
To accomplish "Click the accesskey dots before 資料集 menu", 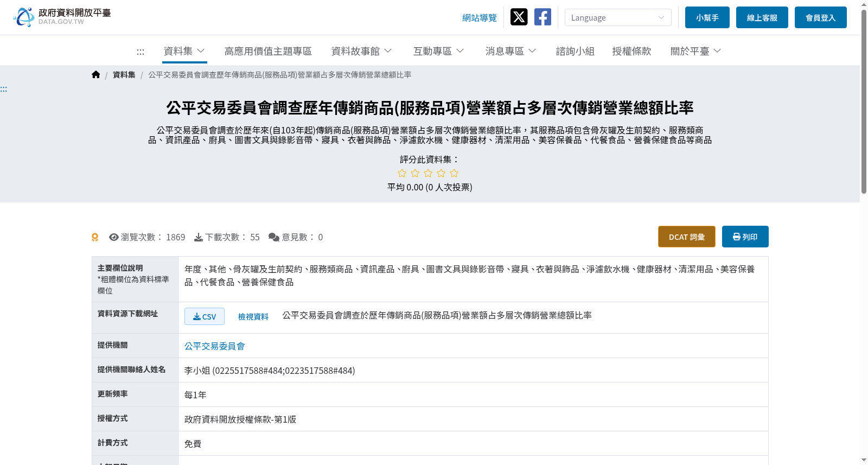I will [x=141, y=52].
